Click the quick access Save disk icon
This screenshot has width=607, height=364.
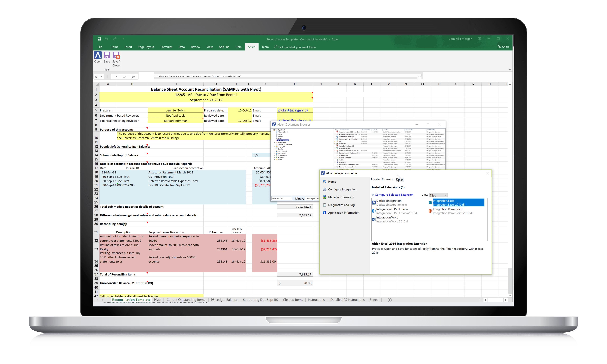click(99, 39)
